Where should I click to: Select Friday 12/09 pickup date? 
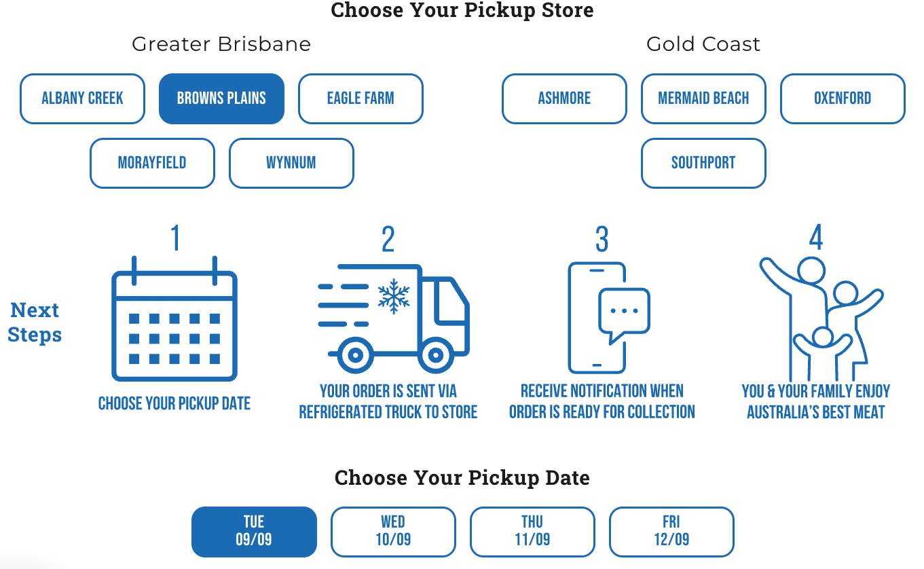[671, 532]
